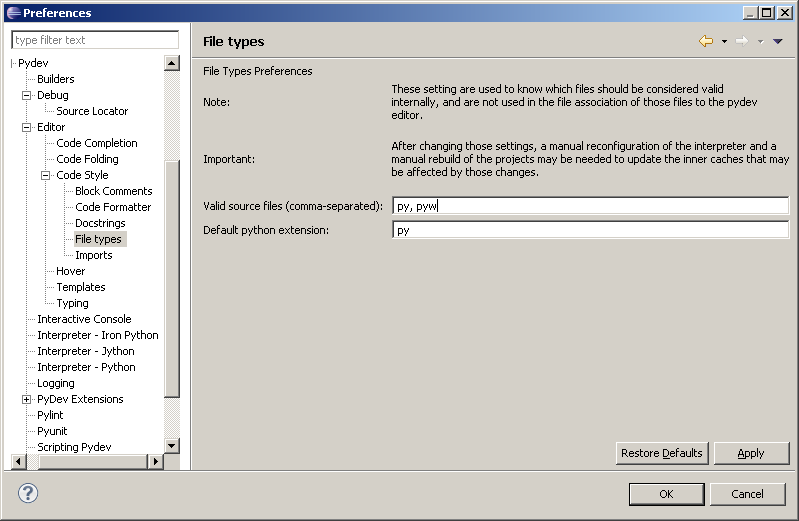Open Hover preferences
Screen dimensions: 799x521
[x=70, y=271]
